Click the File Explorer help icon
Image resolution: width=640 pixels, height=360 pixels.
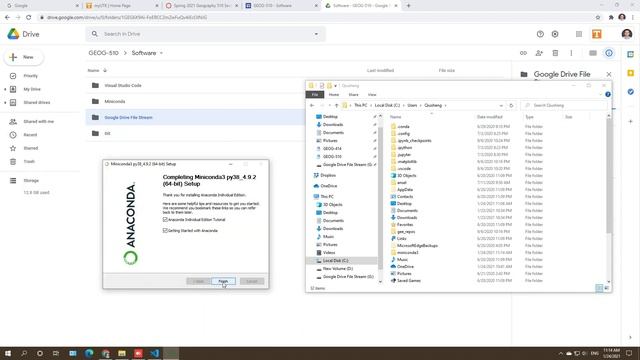click(x=608, y=94)
